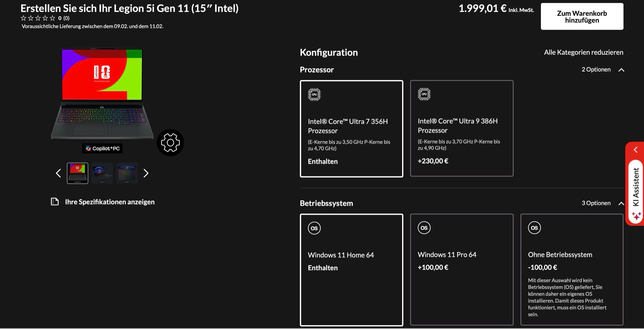
Task: Click the CPU icon on Ultra 9 386H card
Action: pos(424,94)
